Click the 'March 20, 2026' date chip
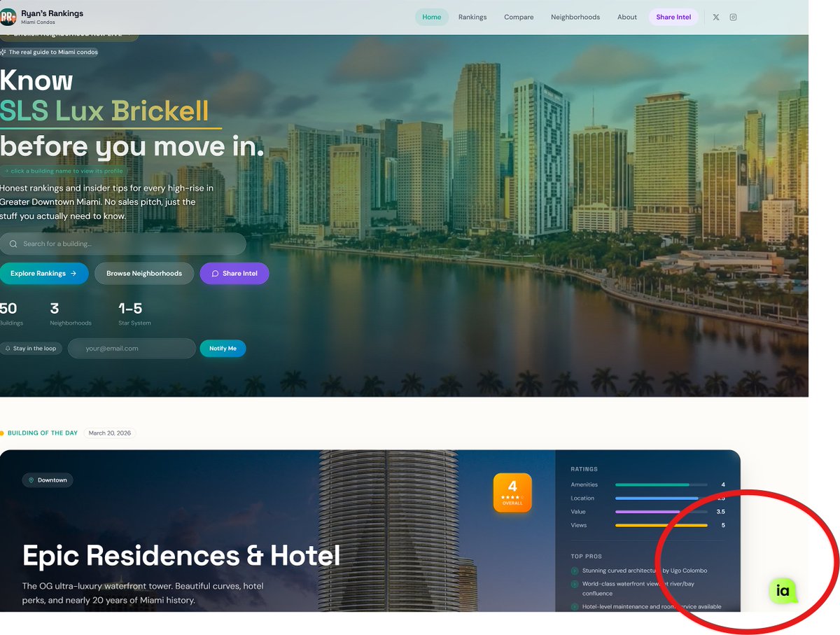The width and height of the screenshot is (840, 635). coord(109,433)
